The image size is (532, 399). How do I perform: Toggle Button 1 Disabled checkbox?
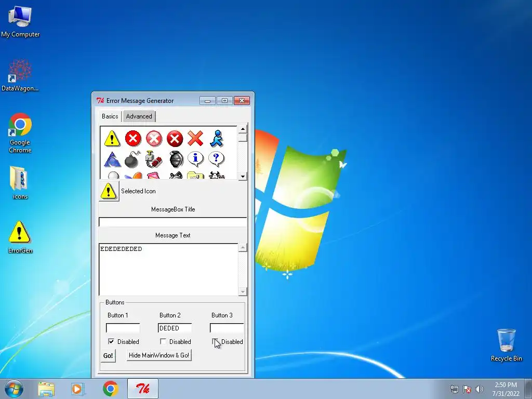(x=111, y=341)
